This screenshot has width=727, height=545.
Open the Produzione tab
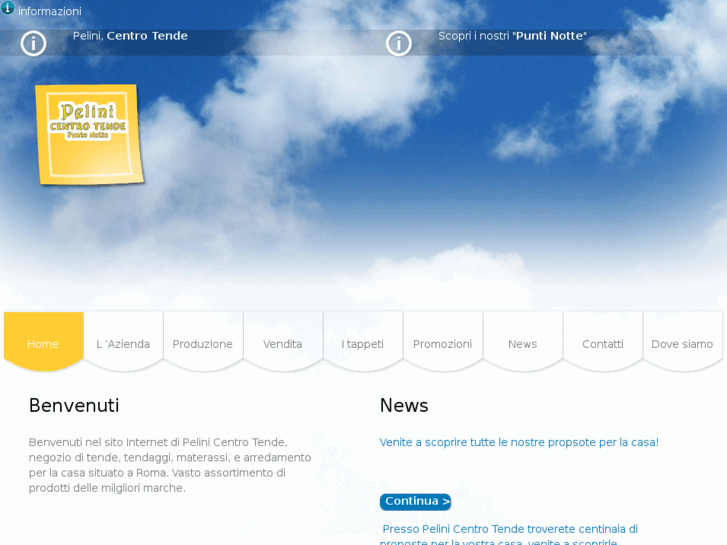click(203, 342)
